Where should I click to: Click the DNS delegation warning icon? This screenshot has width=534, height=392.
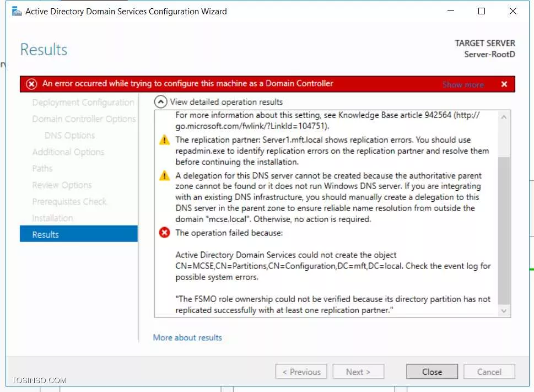tap(164, 175)
